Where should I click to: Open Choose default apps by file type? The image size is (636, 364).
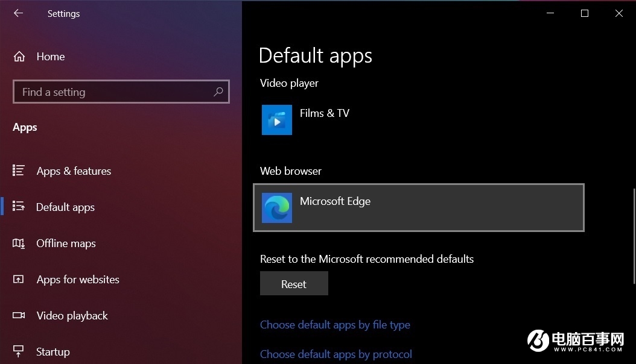point(335,324)
